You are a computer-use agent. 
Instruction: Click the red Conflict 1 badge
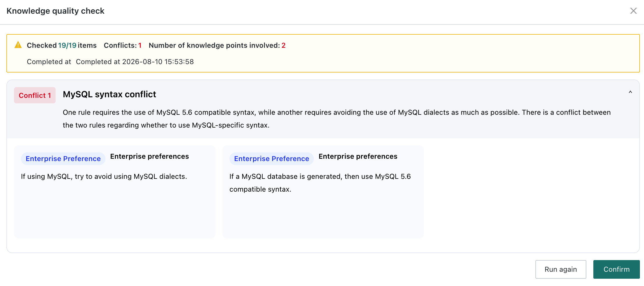point(35,95)
